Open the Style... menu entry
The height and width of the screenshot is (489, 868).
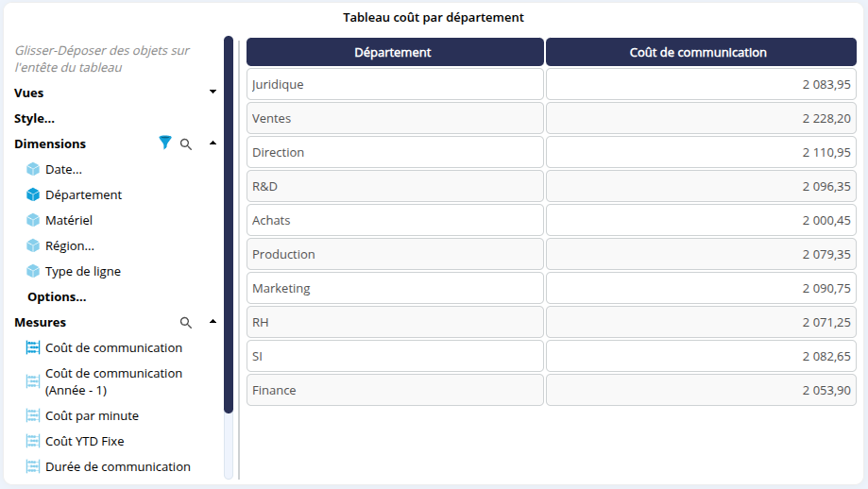pyautogui.click(x=34, y=118)
